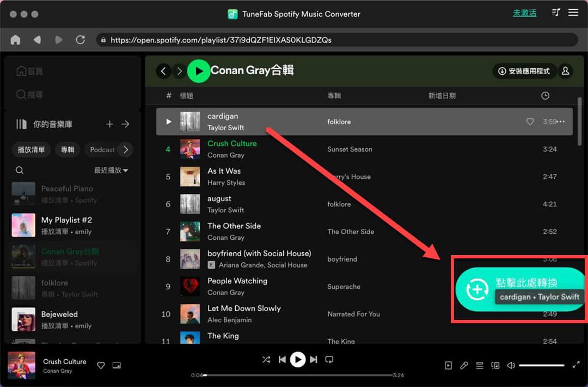Navigate forward with the toolbar forward arrow
Image resolution: width=588 pixels, height=387 pixels.
point(58,40)
